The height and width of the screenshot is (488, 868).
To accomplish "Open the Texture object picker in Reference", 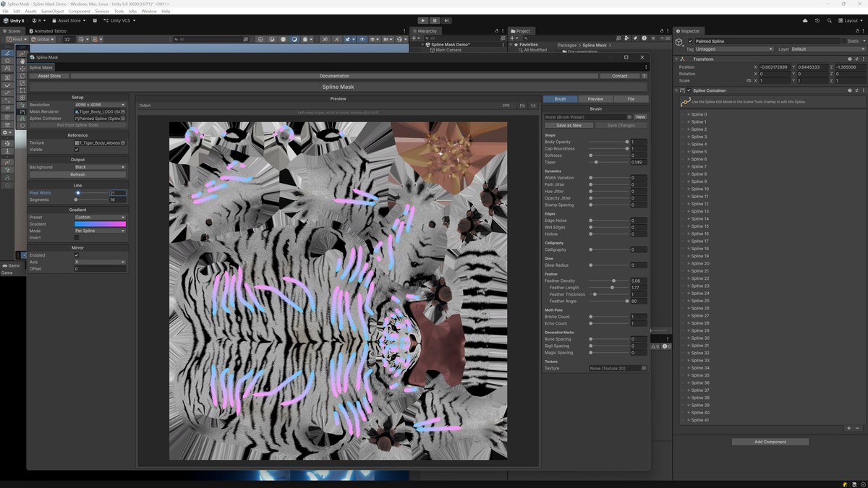I will [123, 143].
